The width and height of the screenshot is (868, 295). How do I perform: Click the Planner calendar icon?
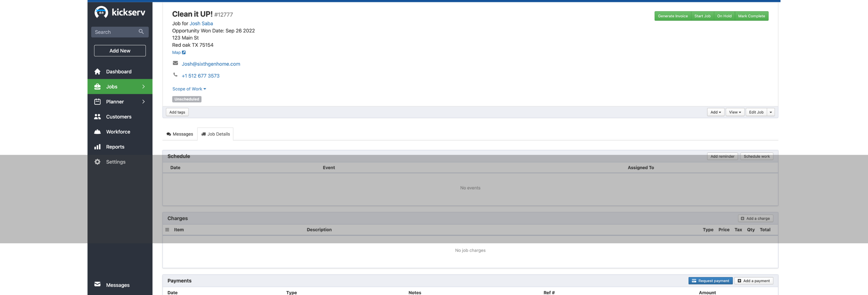coord(97,102)
